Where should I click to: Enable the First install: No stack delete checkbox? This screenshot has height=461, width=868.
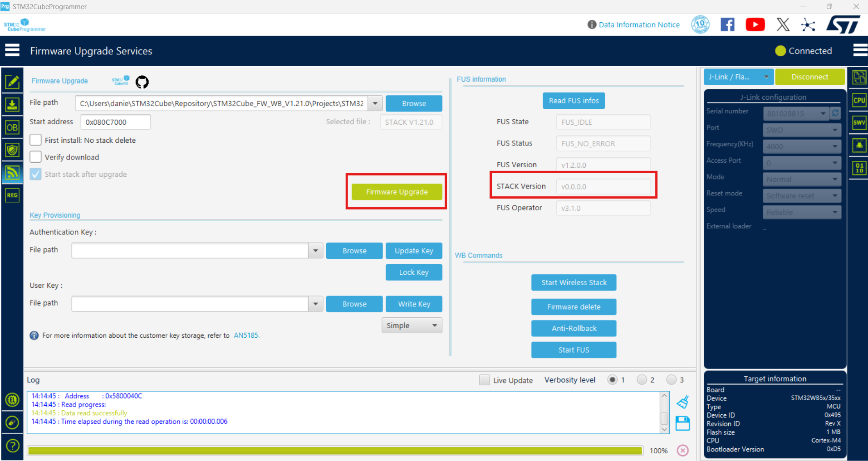pos(35,140)
